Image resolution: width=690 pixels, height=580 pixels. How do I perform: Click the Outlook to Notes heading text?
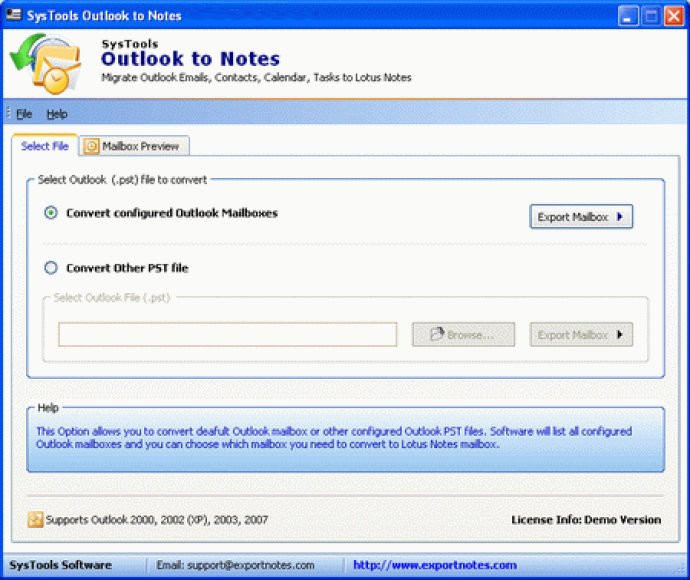coord(190,59)
